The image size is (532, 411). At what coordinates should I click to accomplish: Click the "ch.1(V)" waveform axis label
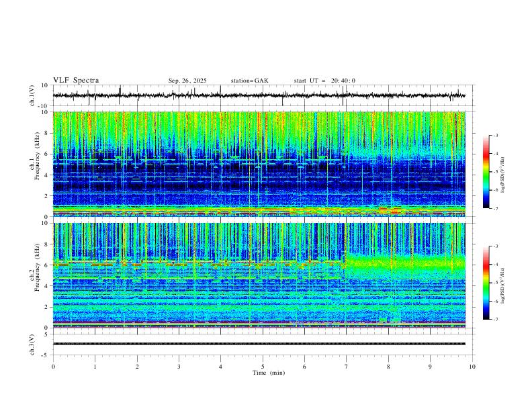click(33, 95)
